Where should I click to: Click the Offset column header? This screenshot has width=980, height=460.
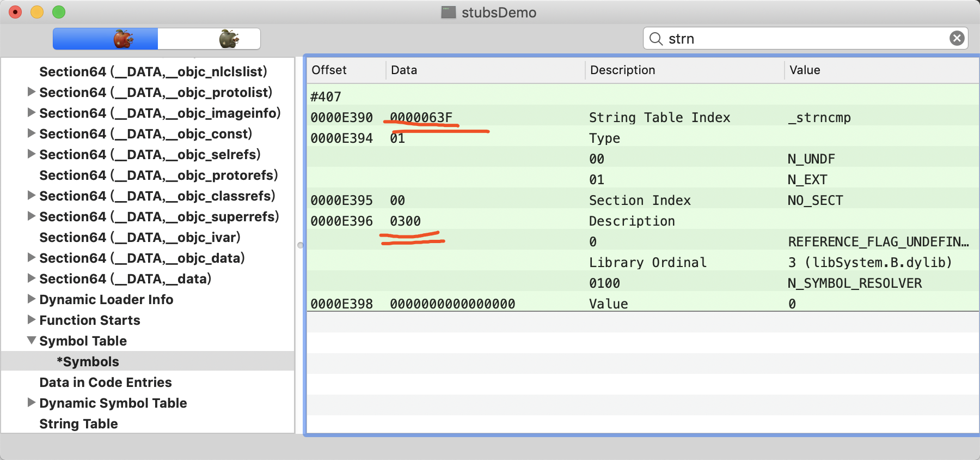(x=329, y=70)
